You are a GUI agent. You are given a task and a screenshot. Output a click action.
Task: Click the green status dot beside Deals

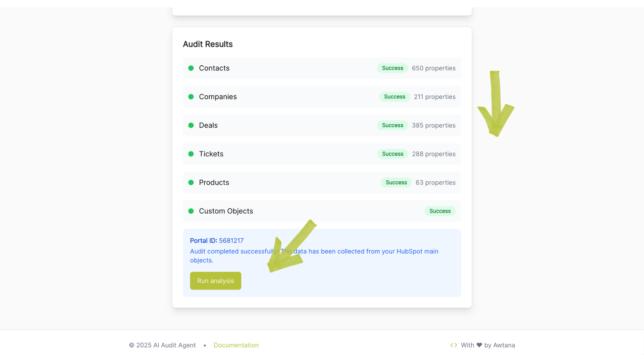[x=191, y=125]
